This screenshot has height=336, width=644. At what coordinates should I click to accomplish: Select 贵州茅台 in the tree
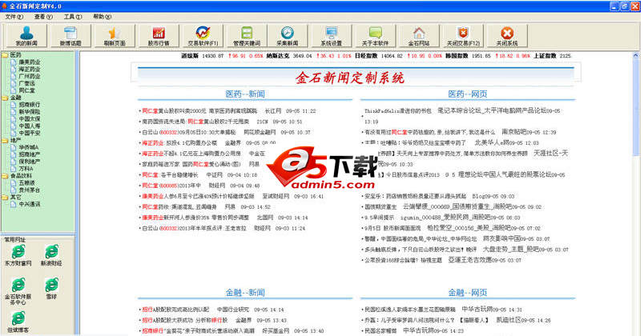(30, 190)
